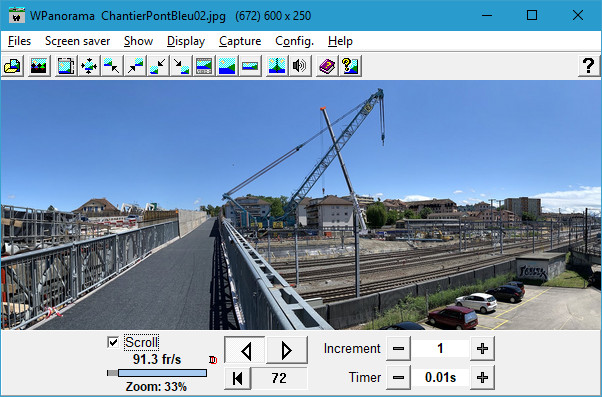This screenshot has height=397, width=602.
Task: Increase Timer with plus button
Action: point(482,377)
